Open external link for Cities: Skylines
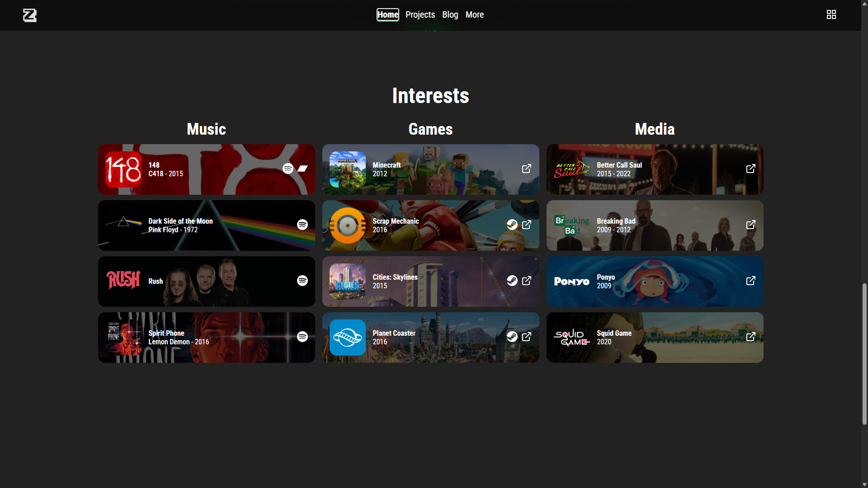The height and width of the screenshot is (488, 868). pyautogui.click(x=527, y=281)
